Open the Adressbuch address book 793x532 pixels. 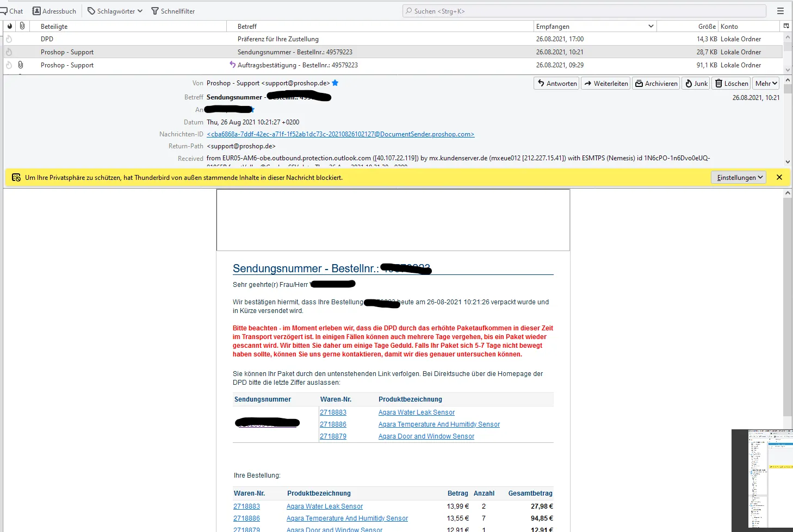pyautogui.click(x=54, y=11)
